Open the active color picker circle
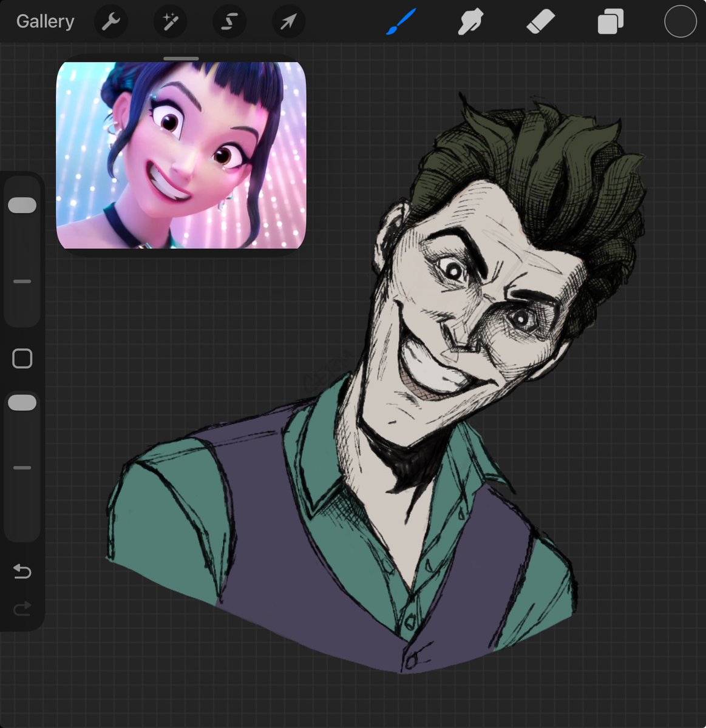The width and height of the screenshot is (706, 728). point(680,22)
